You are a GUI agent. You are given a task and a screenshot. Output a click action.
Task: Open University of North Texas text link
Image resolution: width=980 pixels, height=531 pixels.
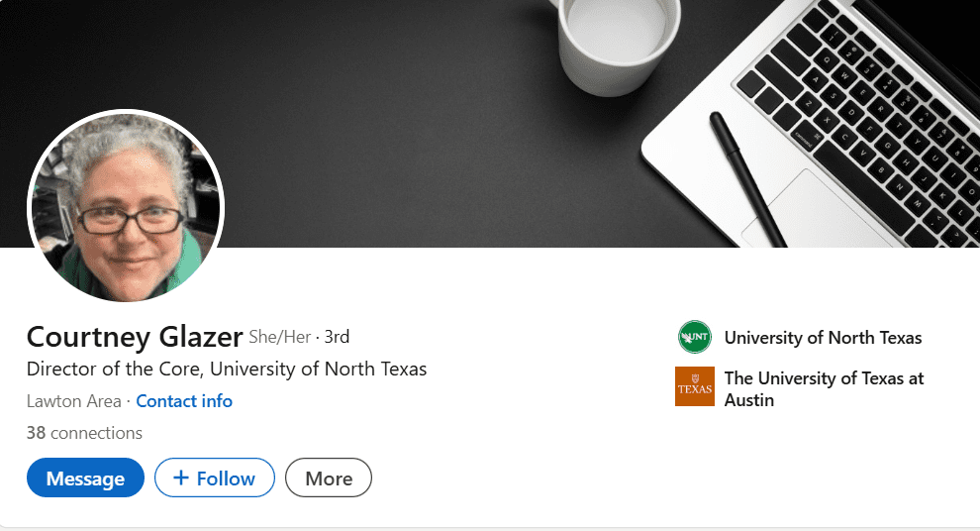tap(823, 338)
